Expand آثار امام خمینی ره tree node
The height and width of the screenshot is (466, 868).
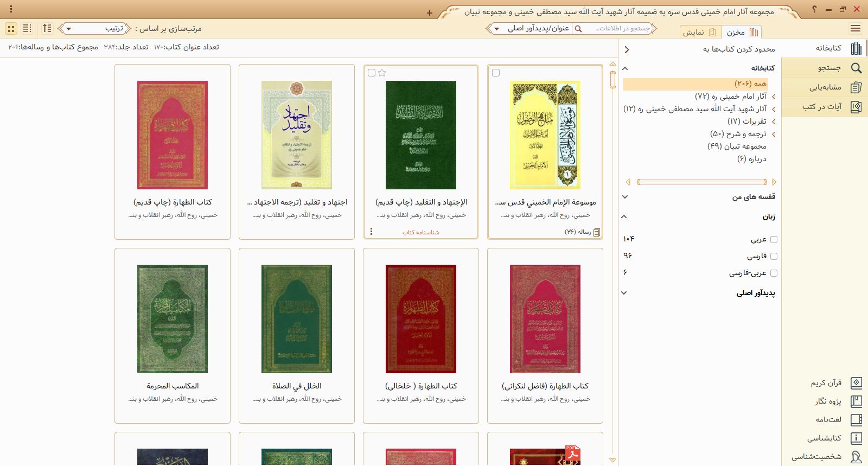coord(773,97)
